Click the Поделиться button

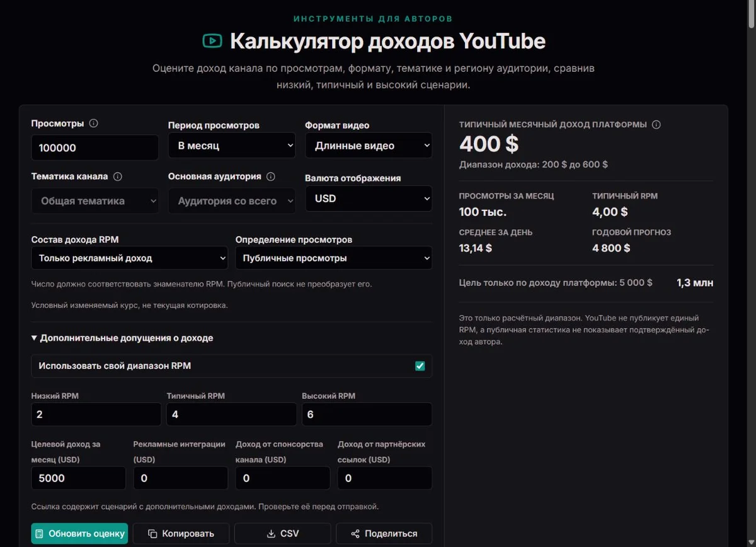(x=384, y=534)
